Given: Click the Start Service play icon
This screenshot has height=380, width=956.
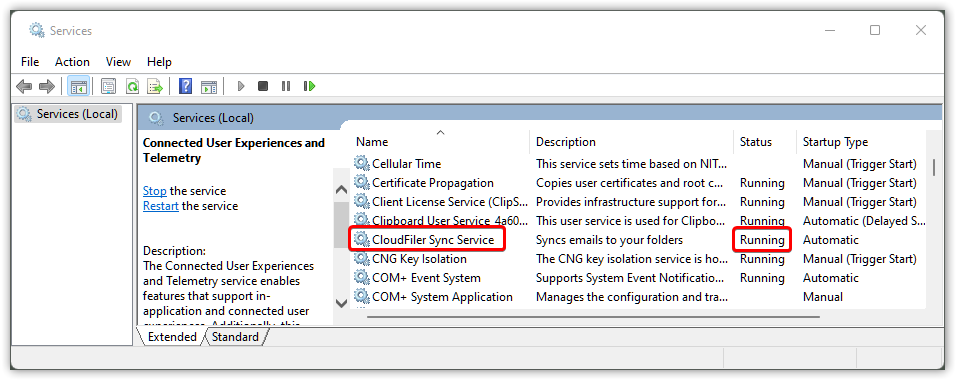Looking at the screenshot, I should (241, 86).
